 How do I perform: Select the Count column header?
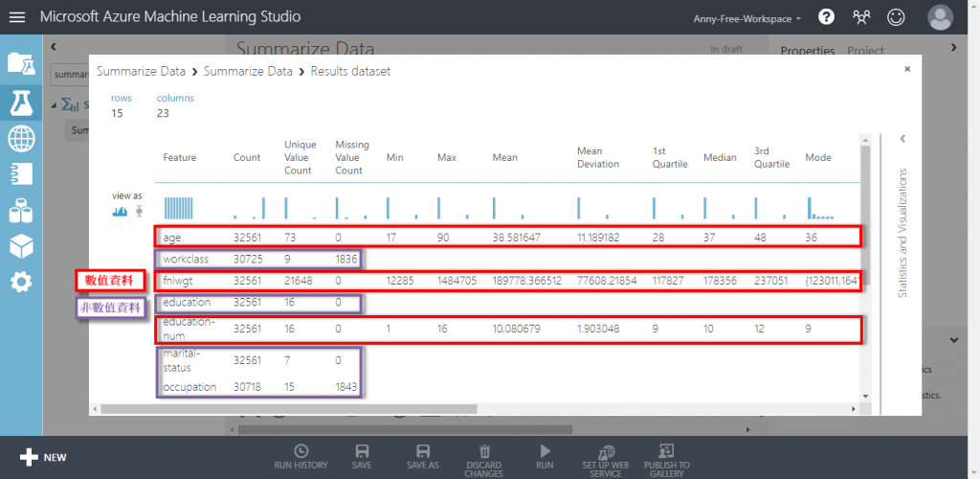[x=247, y=157]
